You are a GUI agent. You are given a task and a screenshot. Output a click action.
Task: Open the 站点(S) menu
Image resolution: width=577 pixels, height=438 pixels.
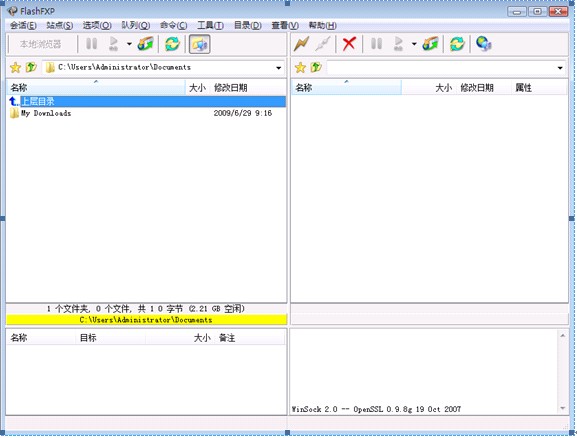pyautogui.click(x=59, y=25)
